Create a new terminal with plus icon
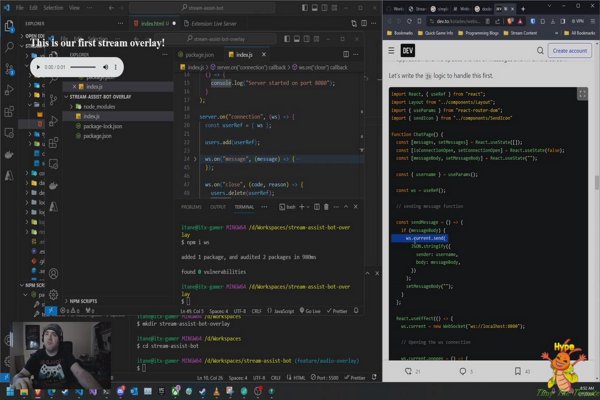This screenshot has height=400, width=600. [302, 207]
